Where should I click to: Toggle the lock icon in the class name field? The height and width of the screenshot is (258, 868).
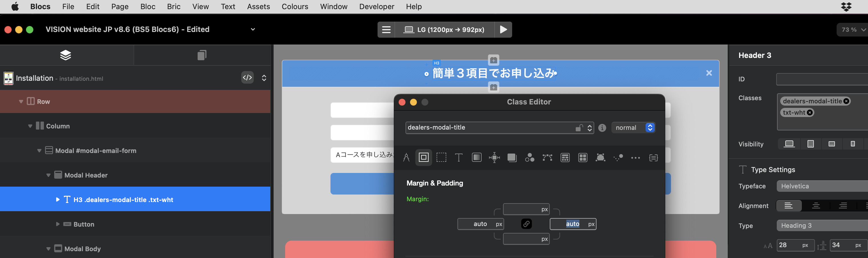(579, 128)
